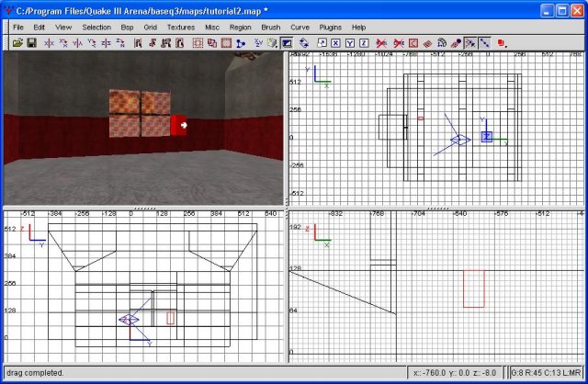Open the Grid menu

[x=151, y=28]
